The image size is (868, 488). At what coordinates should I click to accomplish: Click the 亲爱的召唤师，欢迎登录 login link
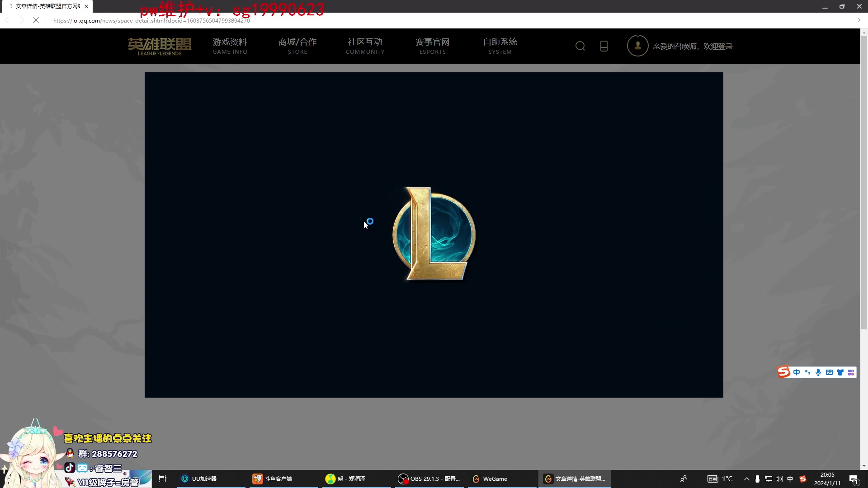click(693, 47)
